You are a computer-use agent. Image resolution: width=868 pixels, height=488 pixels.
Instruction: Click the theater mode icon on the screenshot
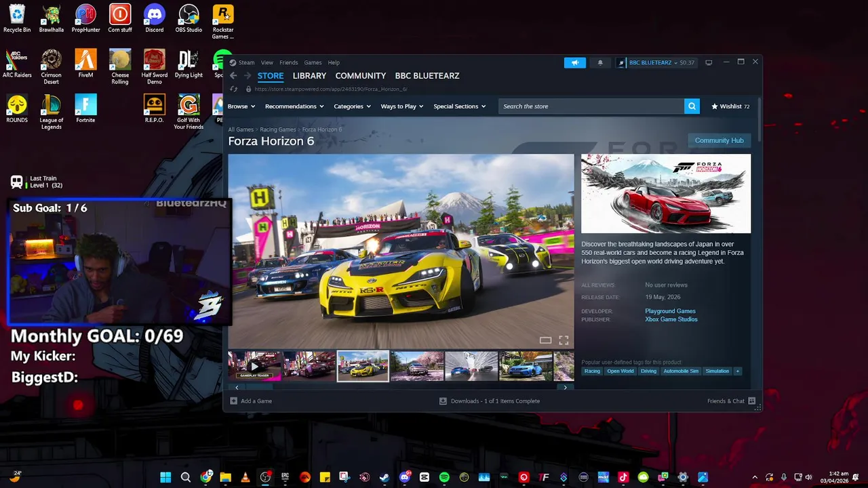[545, 340]
